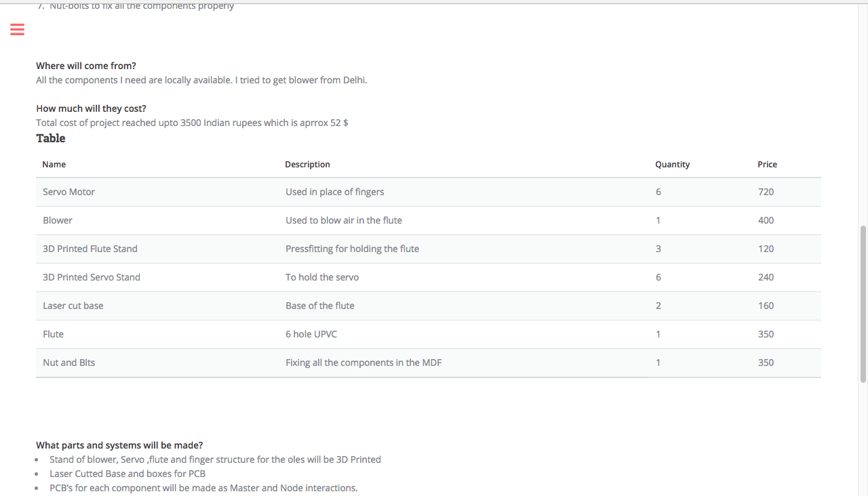868x496 pixels.
Task: Click the Table heading text
Action: [51, 138]
